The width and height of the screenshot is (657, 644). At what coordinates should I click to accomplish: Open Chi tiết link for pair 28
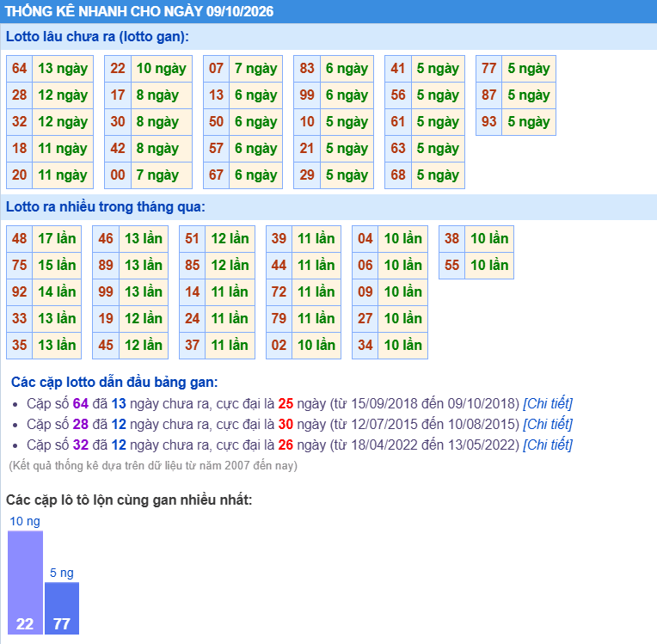pyautogui.click(x=547, y=424)
